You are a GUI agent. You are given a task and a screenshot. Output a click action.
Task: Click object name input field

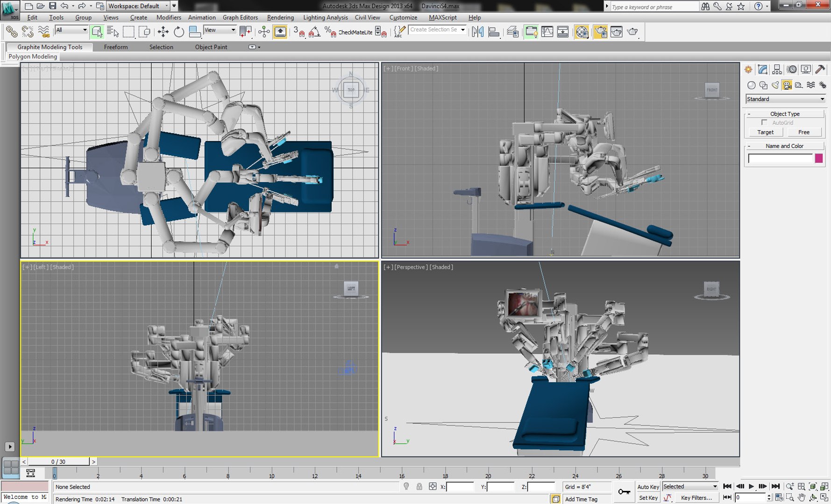780,159
